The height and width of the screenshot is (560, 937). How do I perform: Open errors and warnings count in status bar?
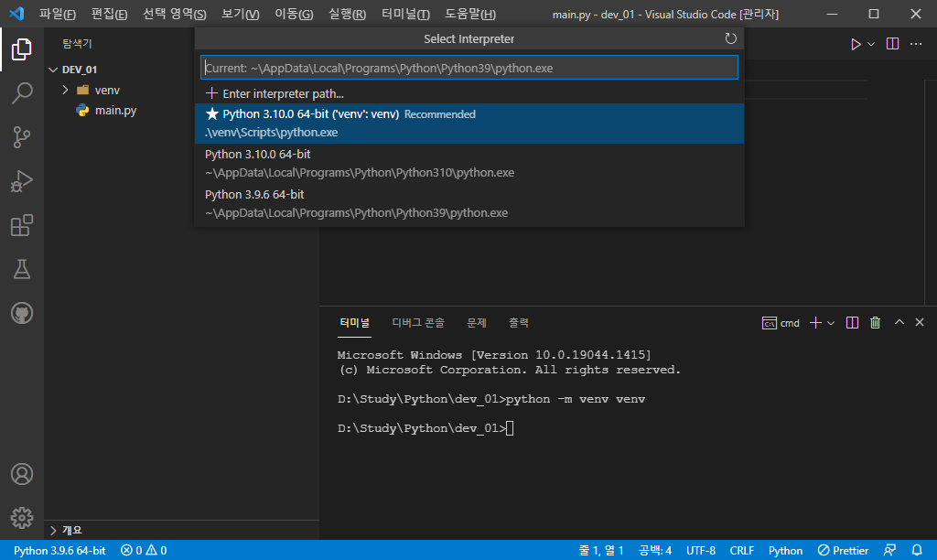(144, 551)
